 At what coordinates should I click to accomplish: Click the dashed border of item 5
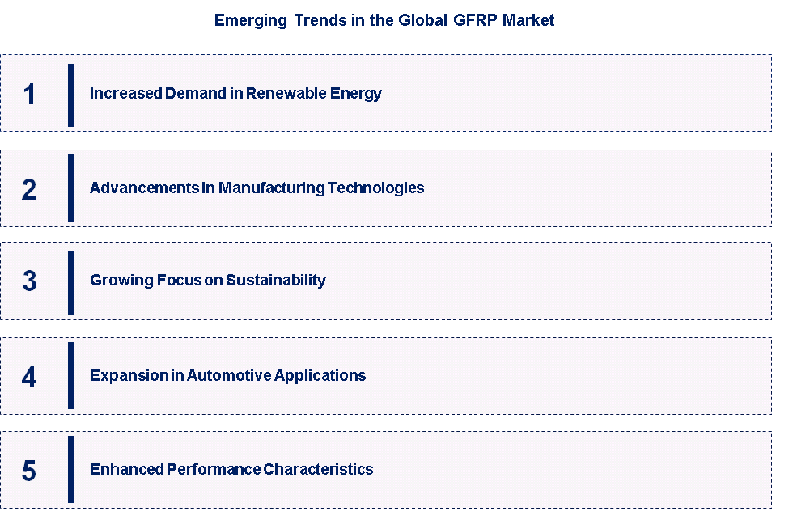(386, 433)
